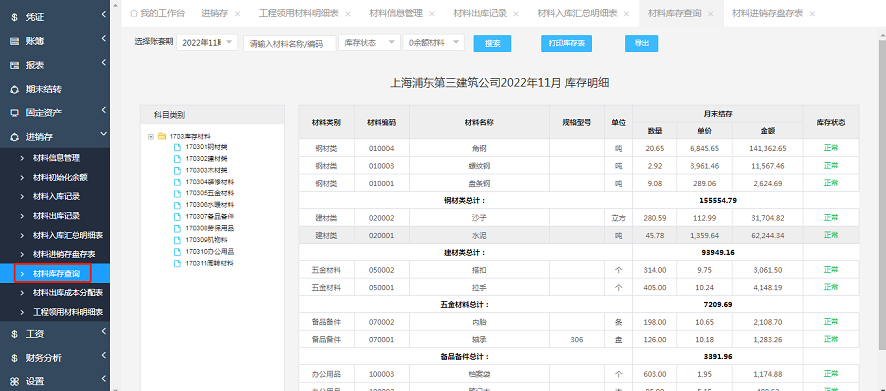Close the 材料信息管理 tab

(432, 14)
